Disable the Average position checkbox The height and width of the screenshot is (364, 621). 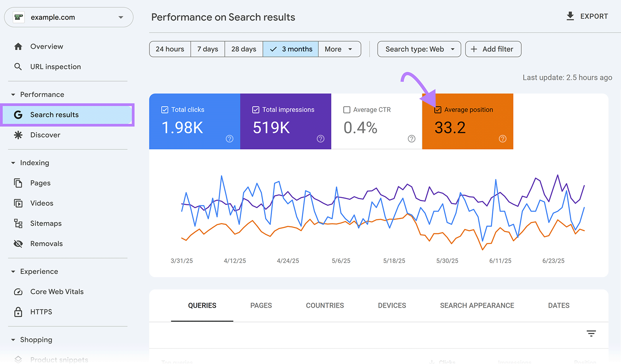click(x=438, y=109)
